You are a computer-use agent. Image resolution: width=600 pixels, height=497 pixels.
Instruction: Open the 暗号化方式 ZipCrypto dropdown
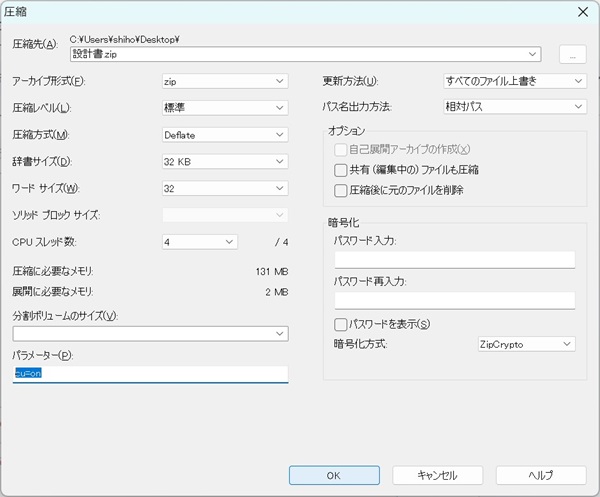coord(527,344)
